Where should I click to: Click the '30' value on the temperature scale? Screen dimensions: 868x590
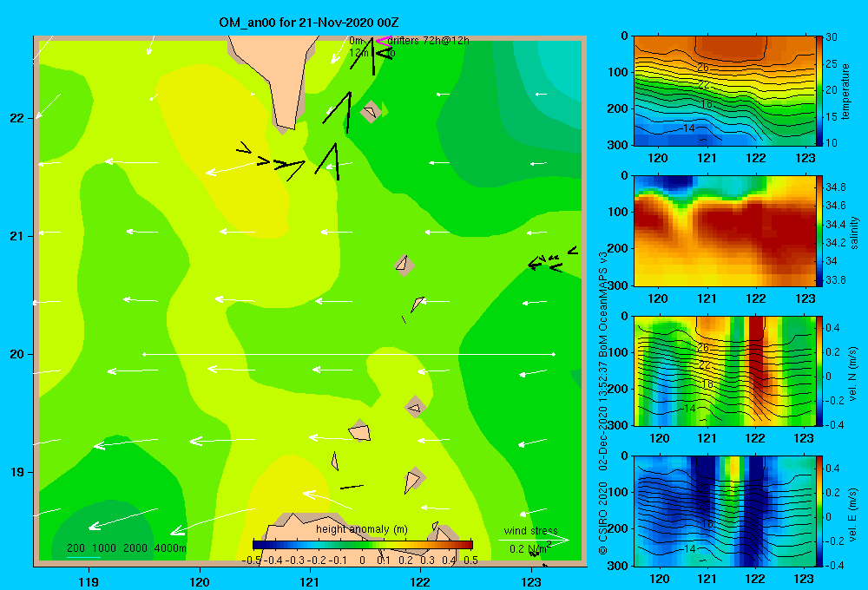click(x=832, y=37)
